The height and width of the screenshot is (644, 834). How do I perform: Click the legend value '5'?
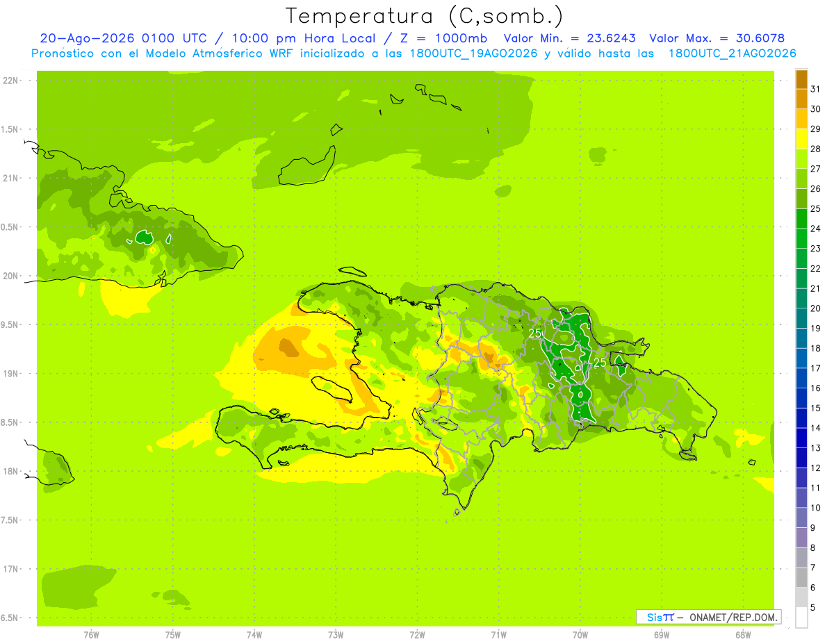click(813, 607)
